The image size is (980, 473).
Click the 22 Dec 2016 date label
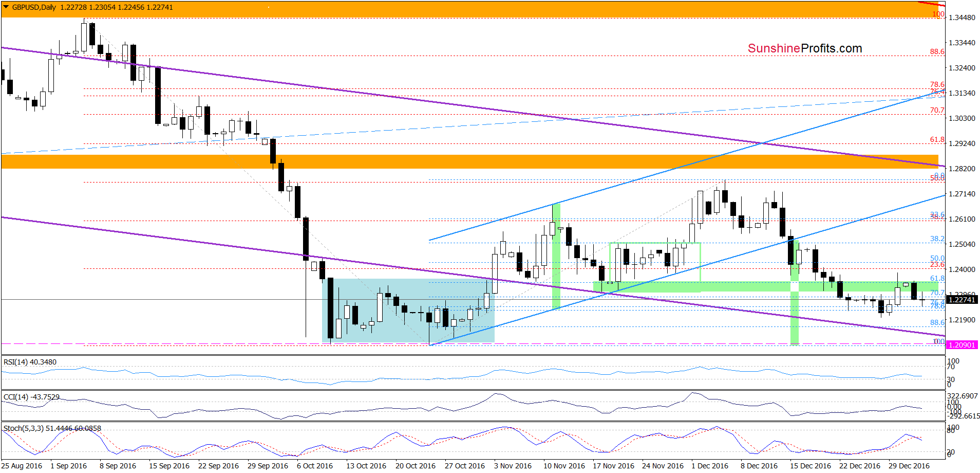[x=860, y=466]
